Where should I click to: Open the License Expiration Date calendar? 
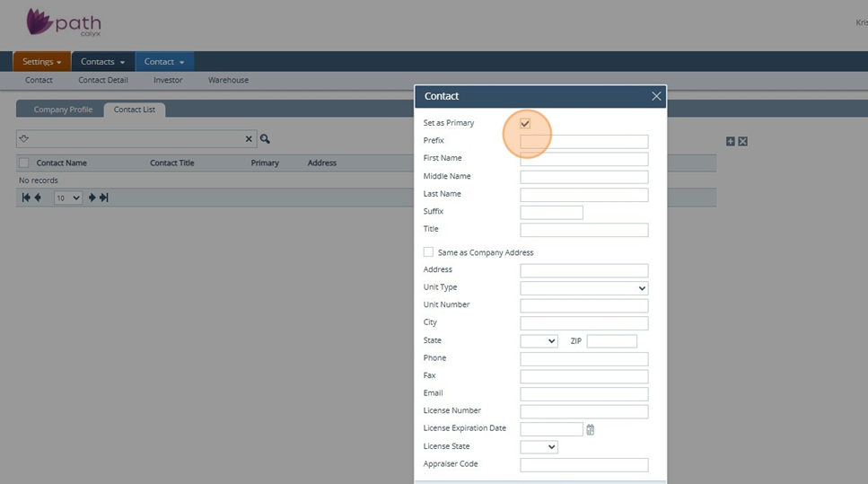point(591,429)
